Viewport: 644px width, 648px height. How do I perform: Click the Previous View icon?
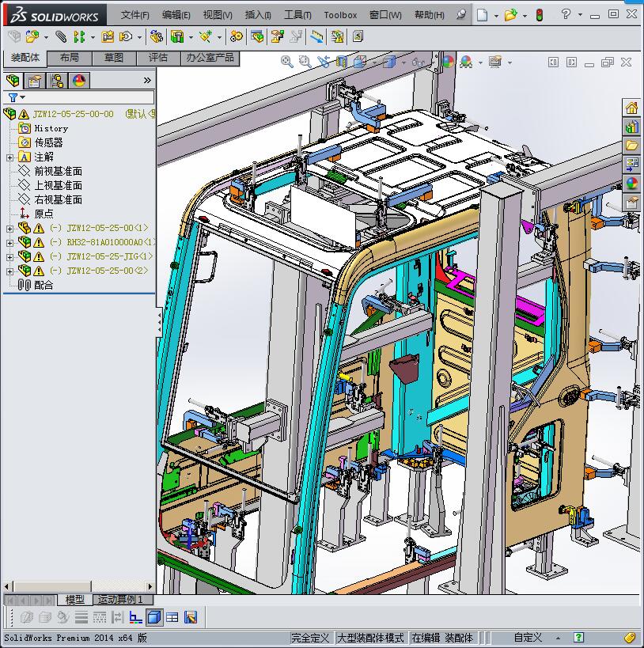coord(324,62)
